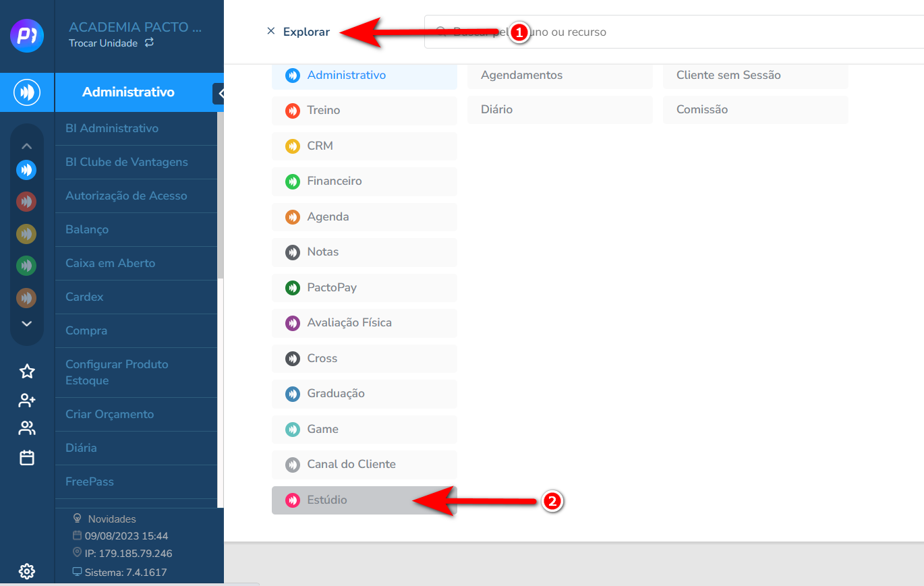Open the CRM module
Screen dimensions: 924x586
[364, 146]
